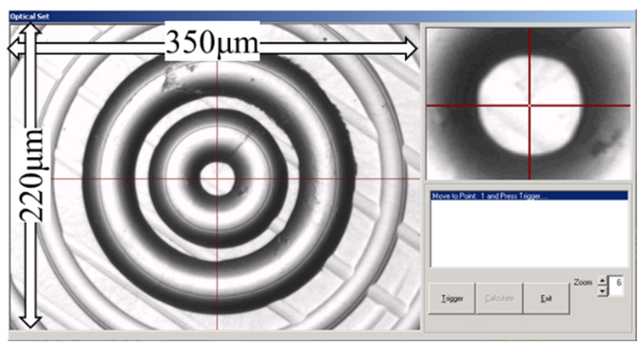Viewport: 644px width, 350px height.
Task: Decrease Zoom with the down arrow
Action: 603,291
